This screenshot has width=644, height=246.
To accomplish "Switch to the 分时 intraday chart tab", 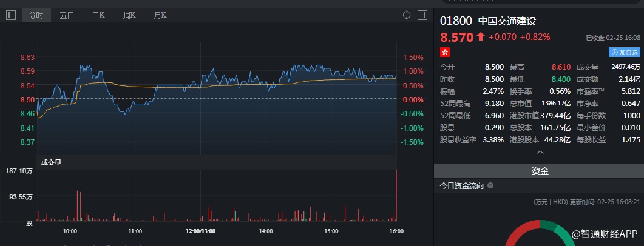I will click(36, 15).
